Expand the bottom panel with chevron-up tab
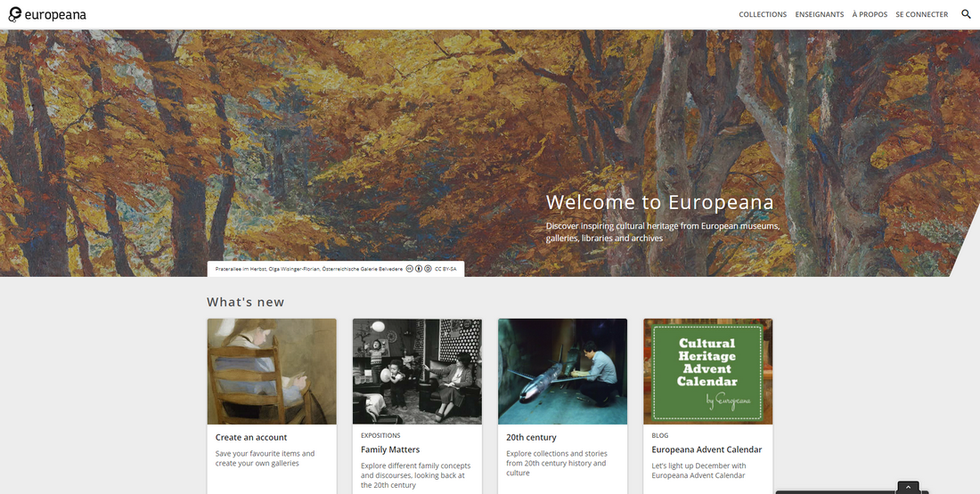980x494 pixels. [908, 487]
